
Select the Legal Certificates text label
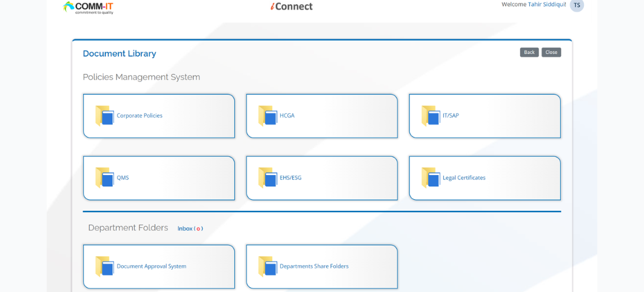click(x=464, y=178)
